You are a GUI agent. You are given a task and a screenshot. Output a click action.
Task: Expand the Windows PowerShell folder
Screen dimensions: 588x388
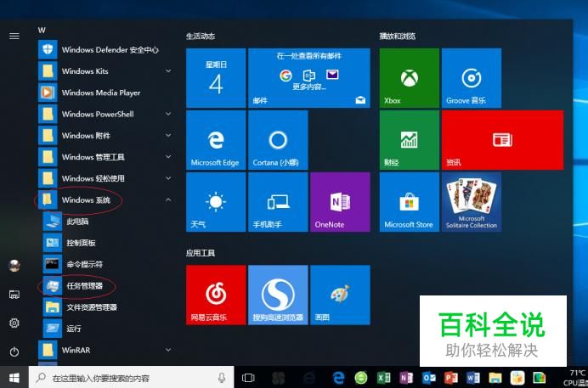tap(105, 115)
